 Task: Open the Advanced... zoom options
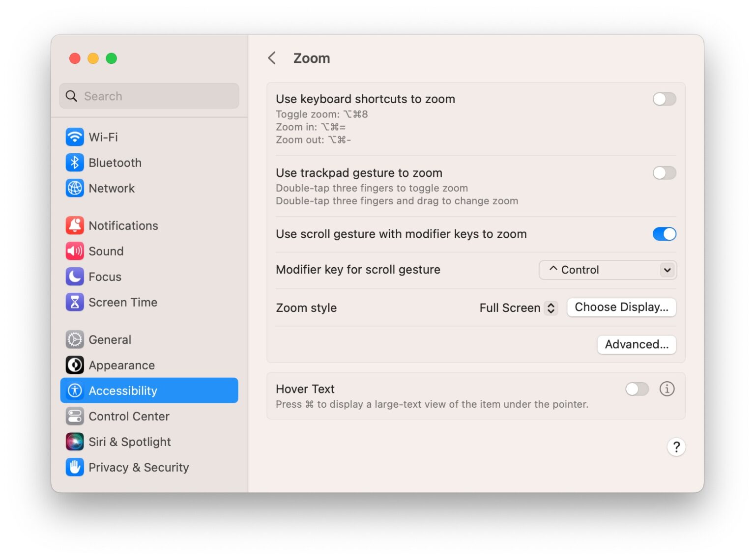click(x=637, y=345)
